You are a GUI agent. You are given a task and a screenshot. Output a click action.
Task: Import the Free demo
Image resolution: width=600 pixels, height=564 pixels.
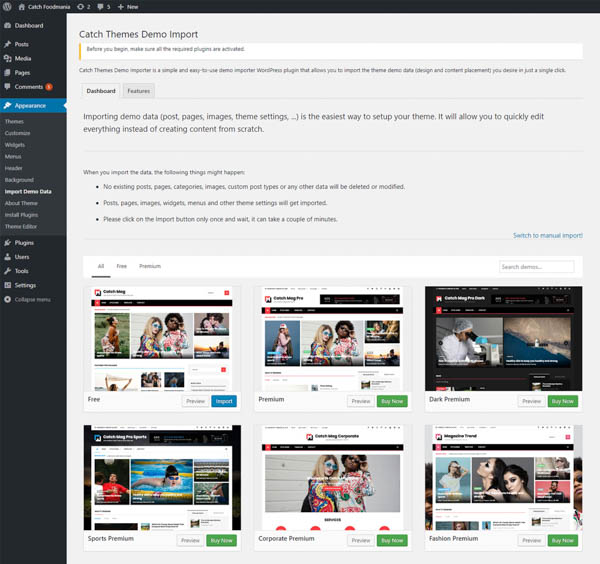tap(224, 401)
